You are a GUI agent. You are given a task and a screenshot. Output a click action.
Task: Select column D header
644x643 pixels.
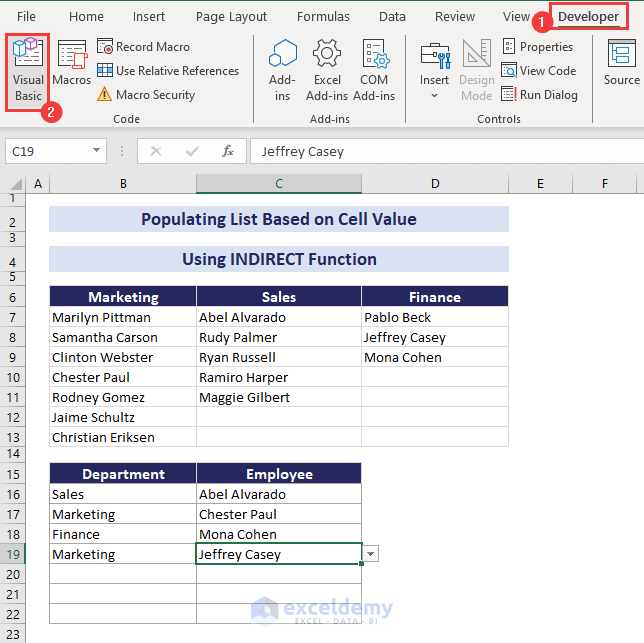point(435,184)
